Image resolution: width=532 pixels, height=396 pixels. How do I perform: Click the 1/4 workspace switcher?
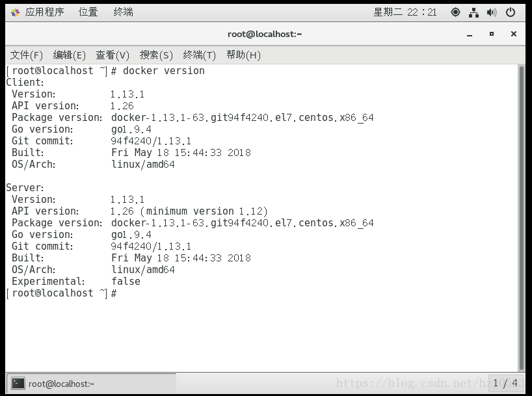click(506, 384)
